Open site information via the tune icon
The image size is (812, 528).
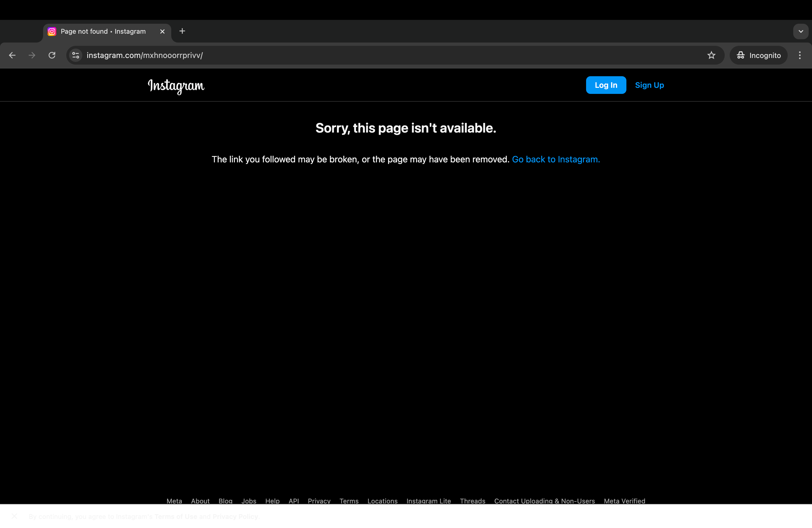pos(75,55)
